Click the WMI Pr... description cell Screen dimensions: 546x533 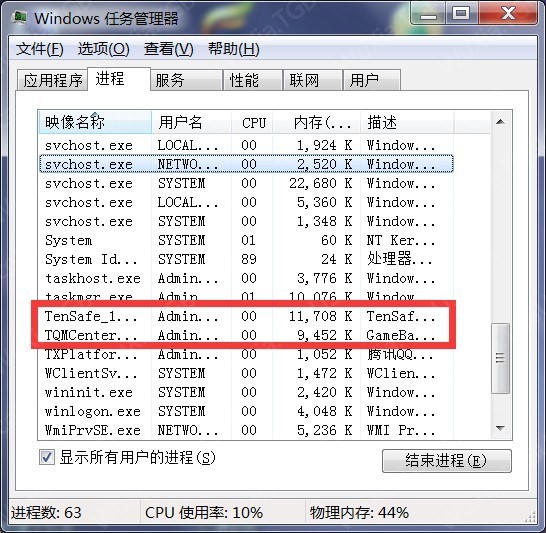[401, 430]
